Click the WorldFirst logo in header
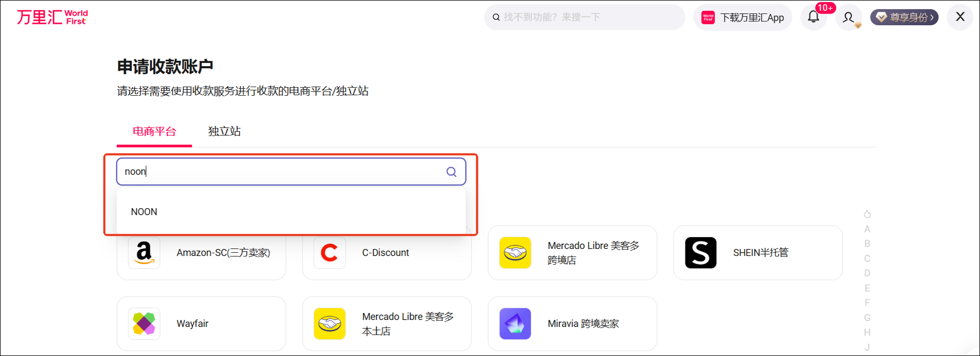The width and height of the screenshot is (980, 356). [52, 17]
